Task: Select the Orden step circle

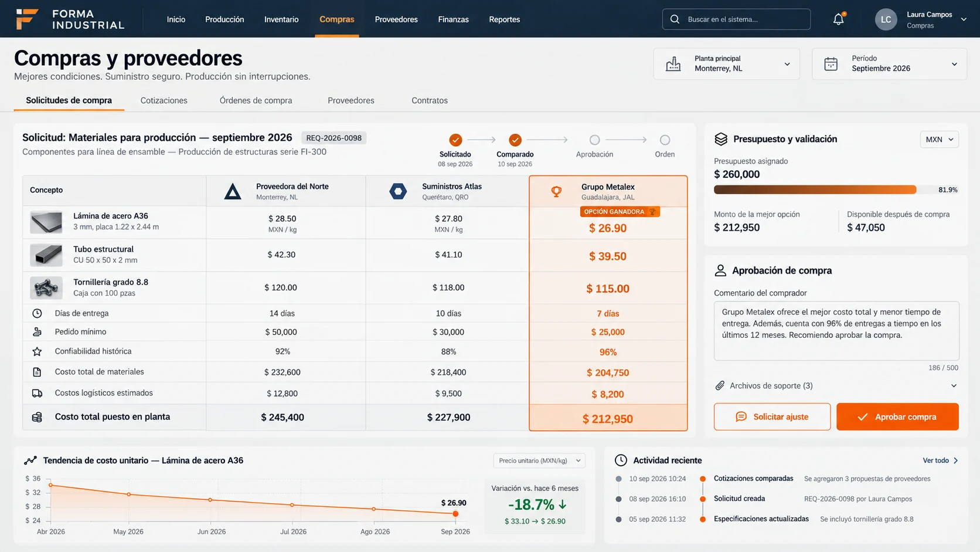Action: coord(665,140)
